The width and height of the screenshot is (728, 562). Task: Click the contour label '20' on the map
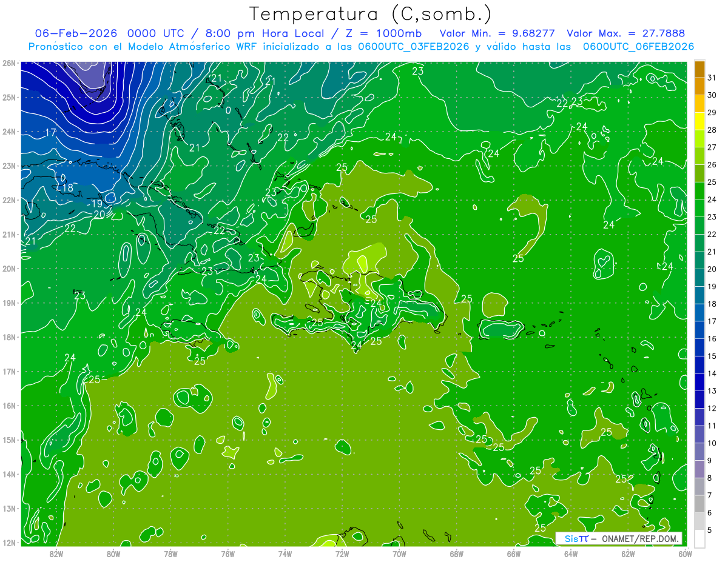pyautogui.click(x=99, y=213)
